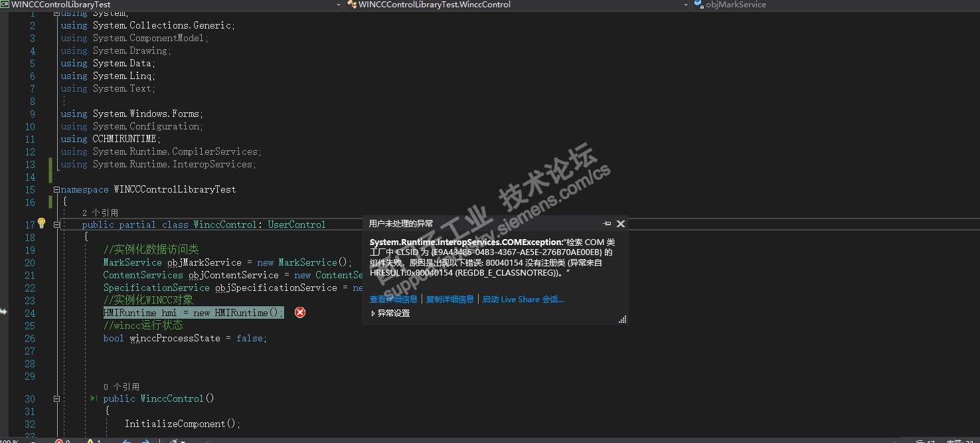Open the WINCCControlLibraryTest.WinccControl type dropdown
This screenshot has height=443, width=980.
click(x=686, y=5)
